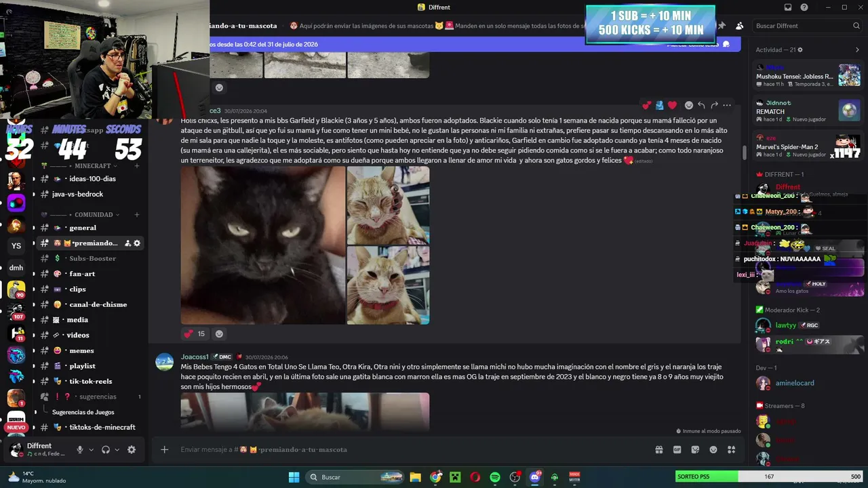Open audio output options arrow

tap(117, 449)
